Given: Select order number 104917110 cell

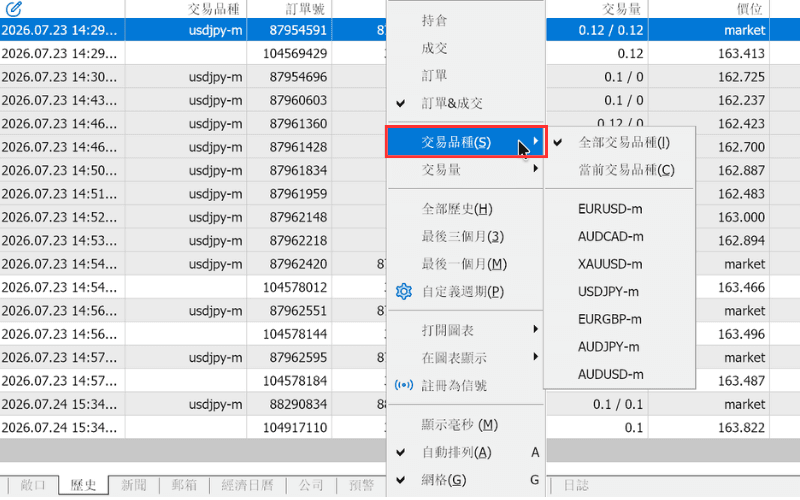Looking at the screenshot, I should click(x=295, y=428).
